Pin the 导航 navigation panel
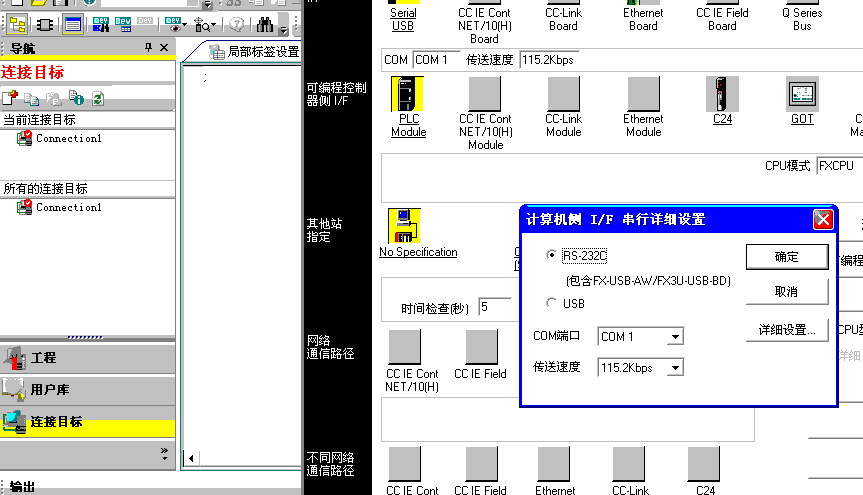Screen dimensions: 863x495 [x=148, y=48]
